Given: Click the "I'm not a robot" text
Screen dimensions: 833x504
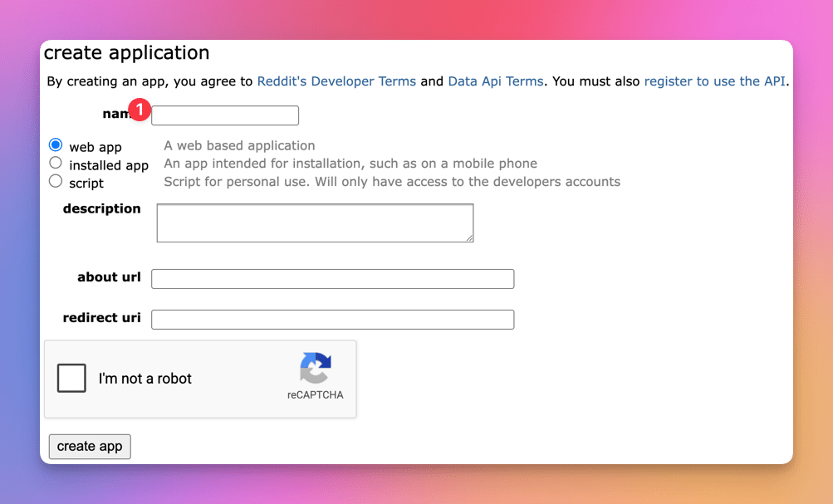Looking at the screenshot, I should [145, 379].
